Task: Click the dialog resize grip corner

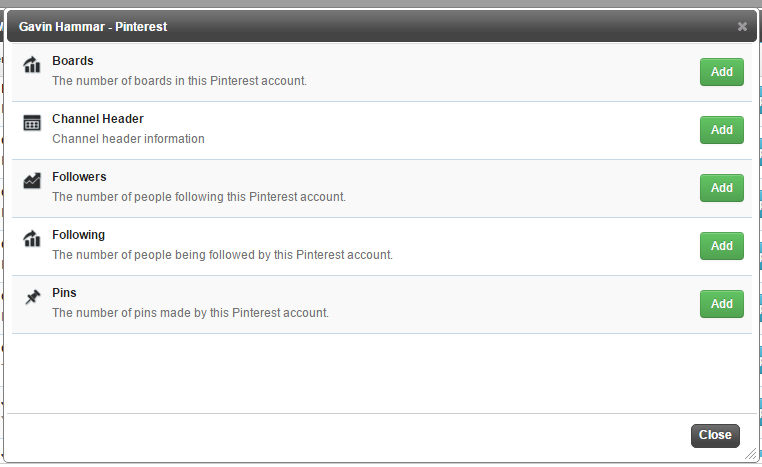Action: [750, 454]
